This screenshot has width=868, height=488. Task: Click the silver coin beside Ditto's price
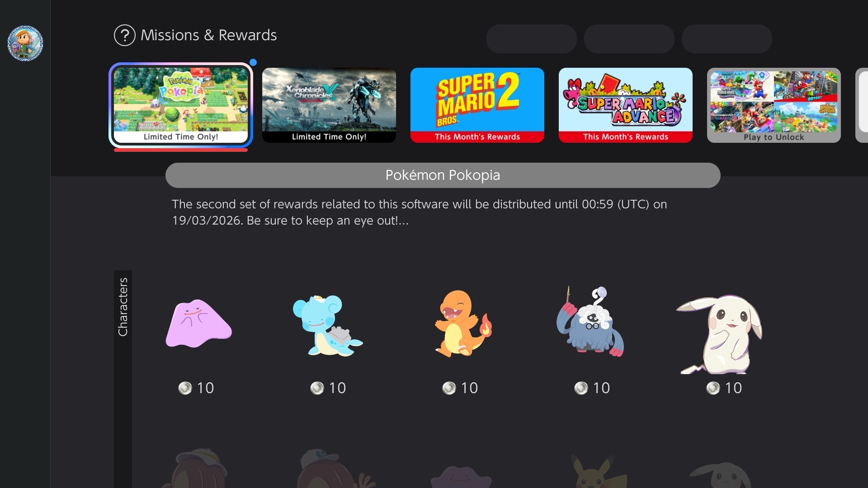coord(185,388)
